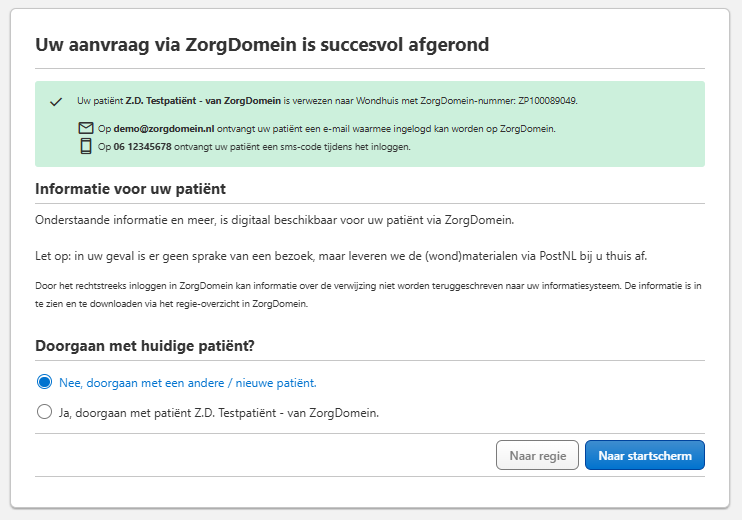Click the blue 'Nee, doorgaan met een andere' label text
The image size is (742, 520).
(187, 382)
